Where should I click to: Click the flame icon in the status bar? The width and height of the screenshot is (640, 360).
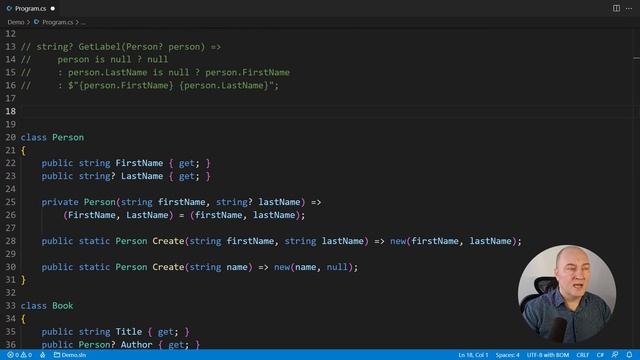[42, 355]
